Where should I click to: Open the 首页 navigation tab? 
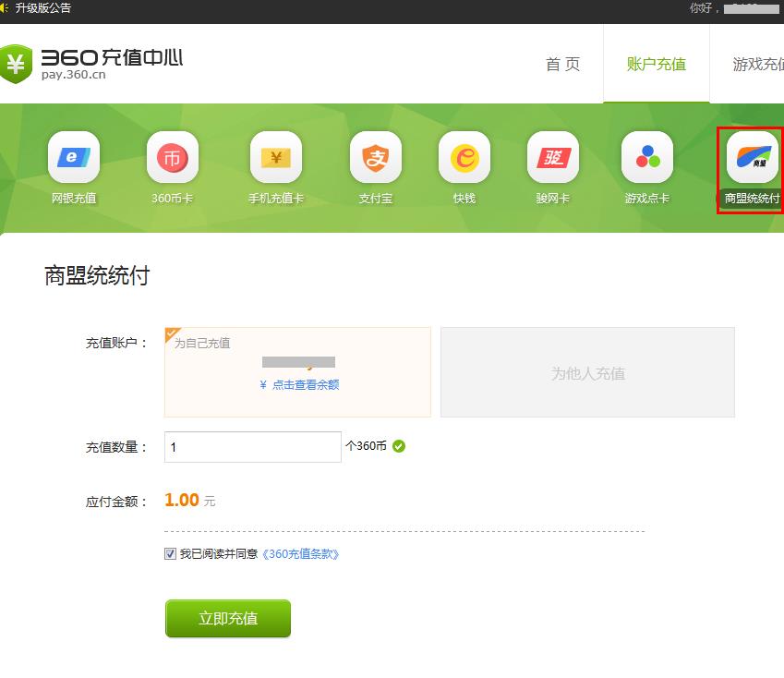[x=562, y=65]
